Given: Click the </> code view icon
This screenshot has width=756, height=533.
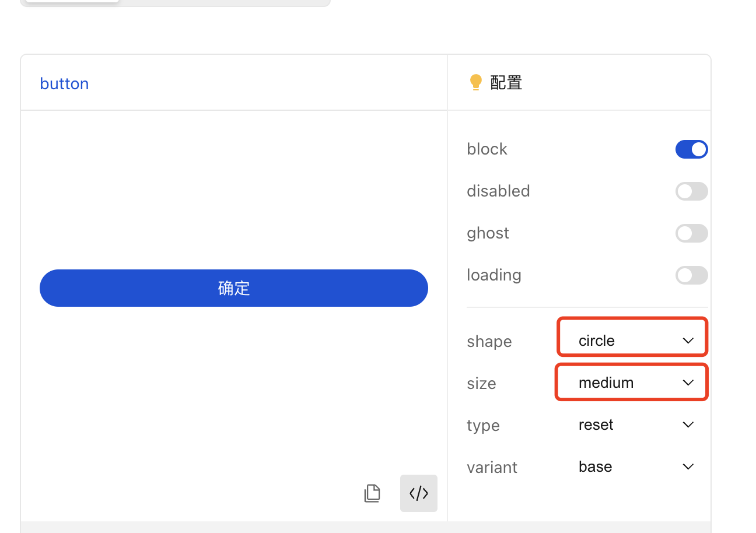Looking at the screenshot, I should (x=418, y=493).
